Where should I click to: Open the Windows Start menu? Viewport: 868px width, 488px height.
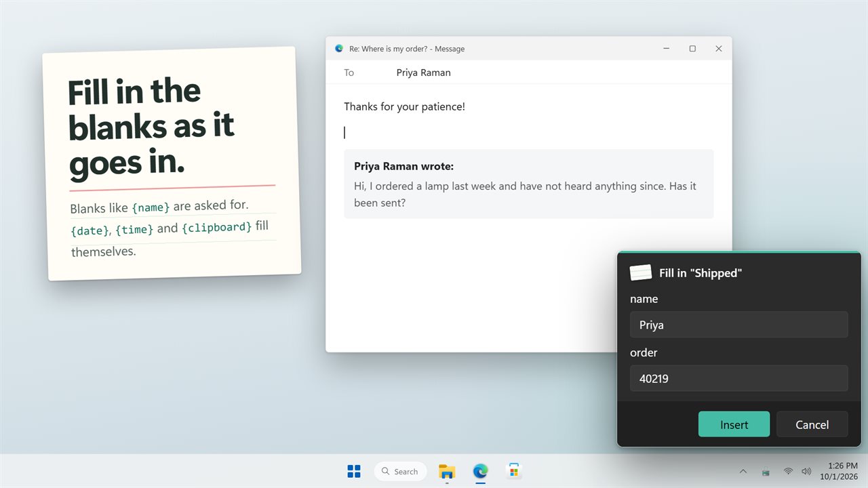[354, 471]
